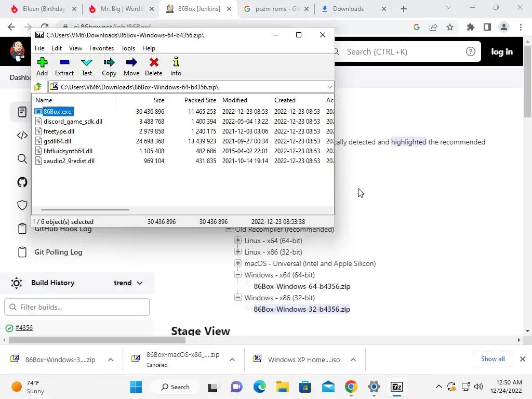The height and width of the screenshot is (399, 532).
Task: Expand Linux - x86 (32-bit) tree node
Action: [x=238, y=252]
